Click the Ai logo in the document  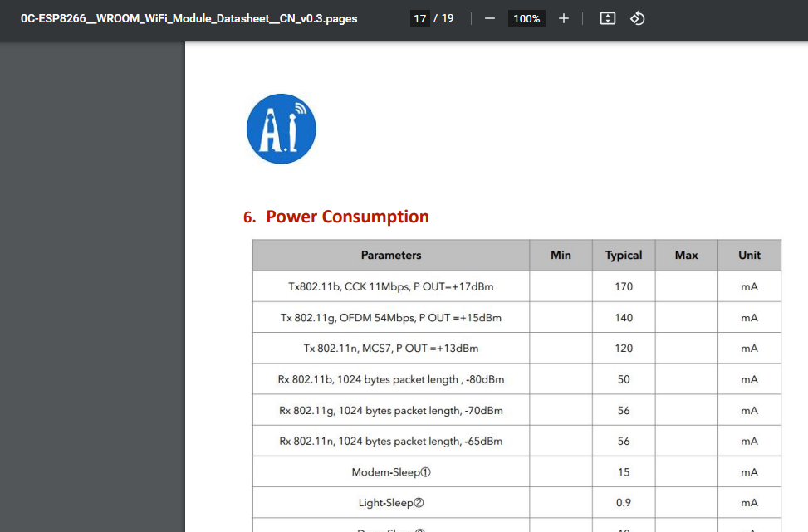point(281,129)
